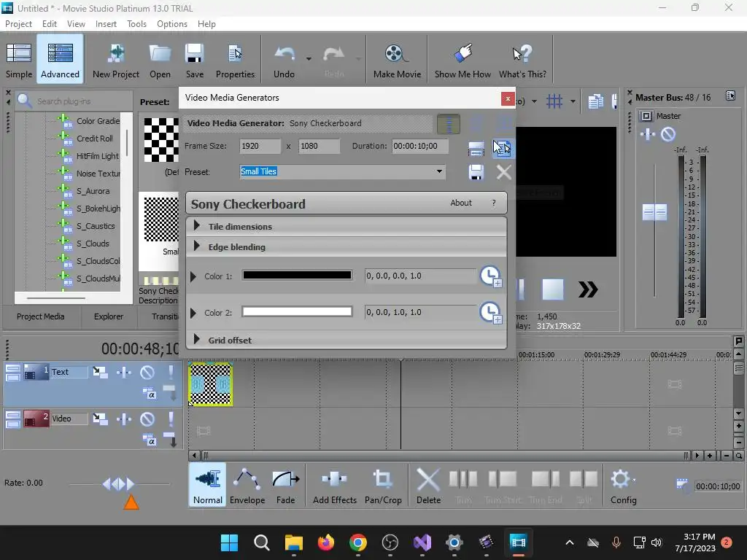Expand the Color 1 parameter
Viewport: 747px width, 560px height.
pos(193,276)
